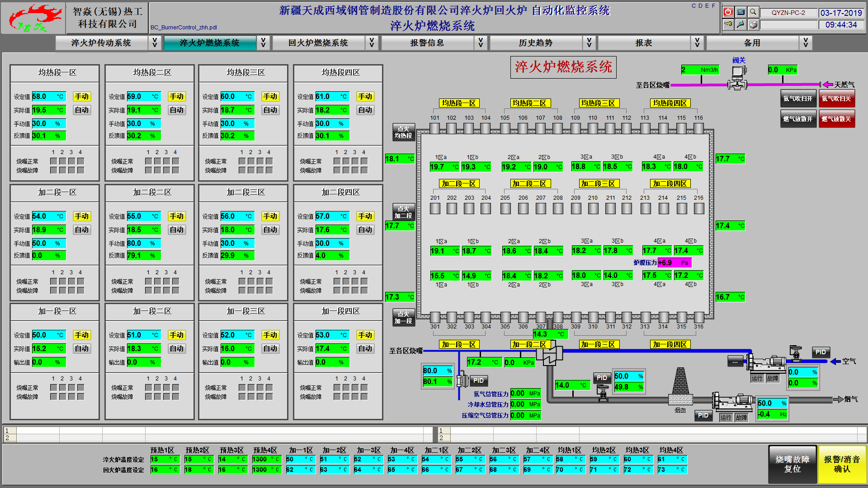Screen dimensions: 868x488
Task: Select the natural gas shutoff valve symbol
Action: tap(737, 78)
